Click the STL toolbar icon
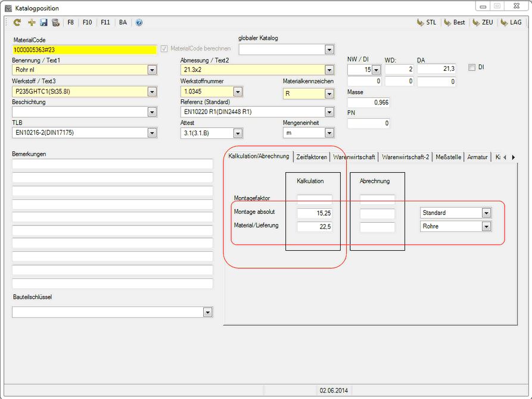 pyautogui.click(x=427, y=23)
